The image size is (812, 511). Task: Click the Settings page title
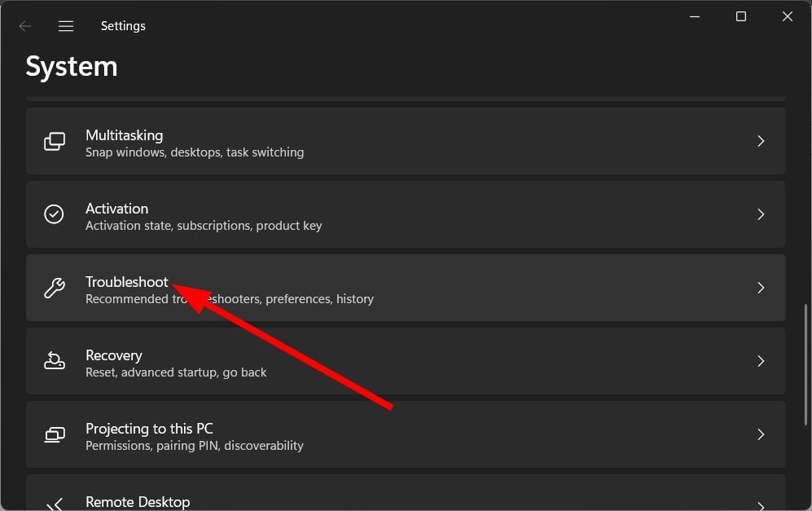pos(123,25)
